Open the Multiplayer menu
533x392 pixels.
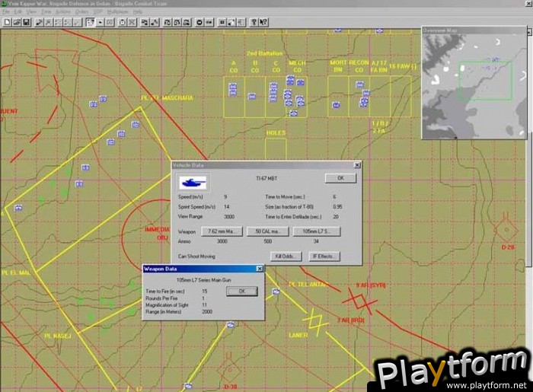click(x=118, y=11)
